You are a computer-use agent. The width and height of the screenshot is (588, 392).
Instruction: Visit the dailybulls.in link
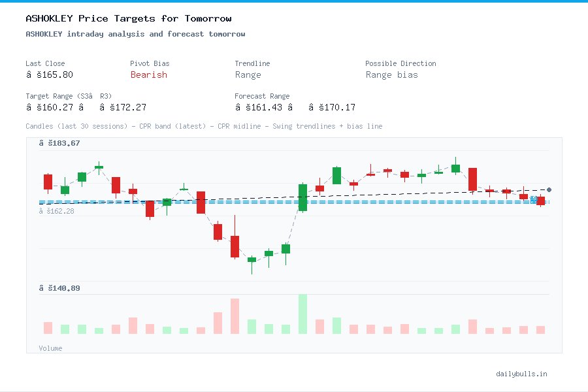click(521, 374)
